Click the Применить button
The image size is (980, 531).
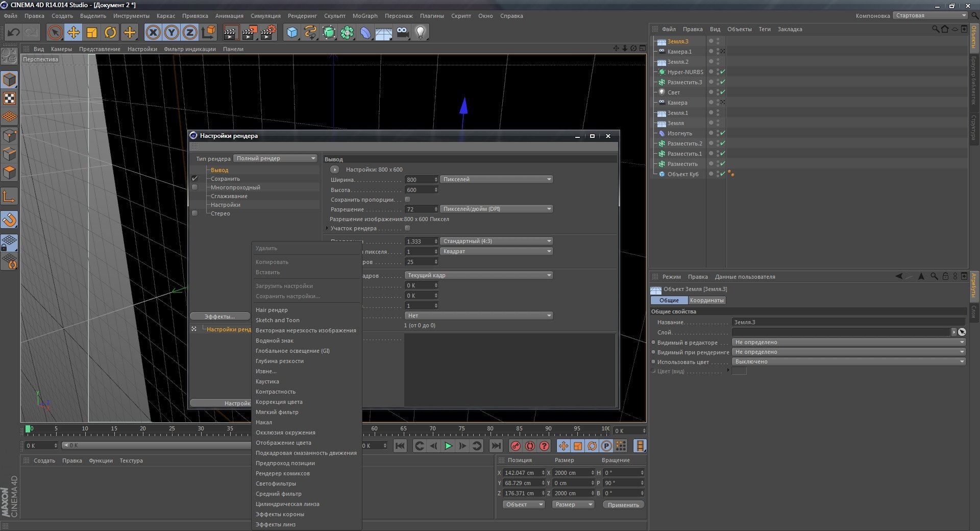point(623,504)
